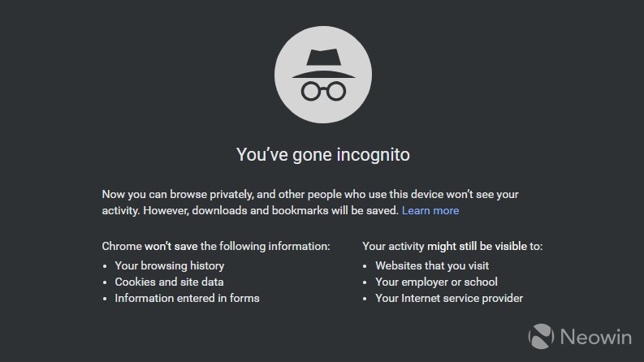The image size is (644, 362).
Task: Click the "Now you can browse privately" sentence
Action: tap(177, 194)
